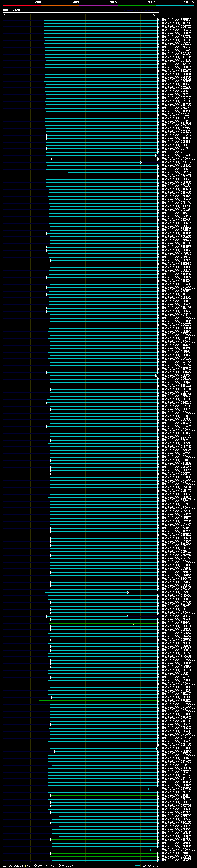Click label UniRef100_B2ZAT2

point(177,71)
